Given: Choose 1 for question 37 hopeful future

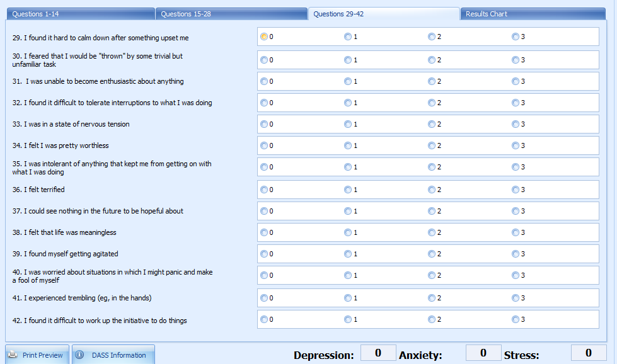Looking at the screenshot, I should click(x=348, y=211).
